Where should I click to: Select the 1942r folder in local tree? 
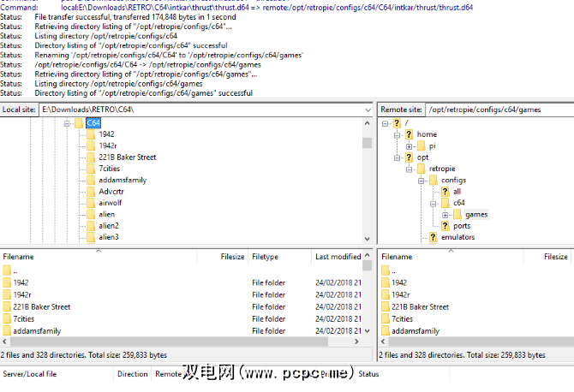[108, 146]
